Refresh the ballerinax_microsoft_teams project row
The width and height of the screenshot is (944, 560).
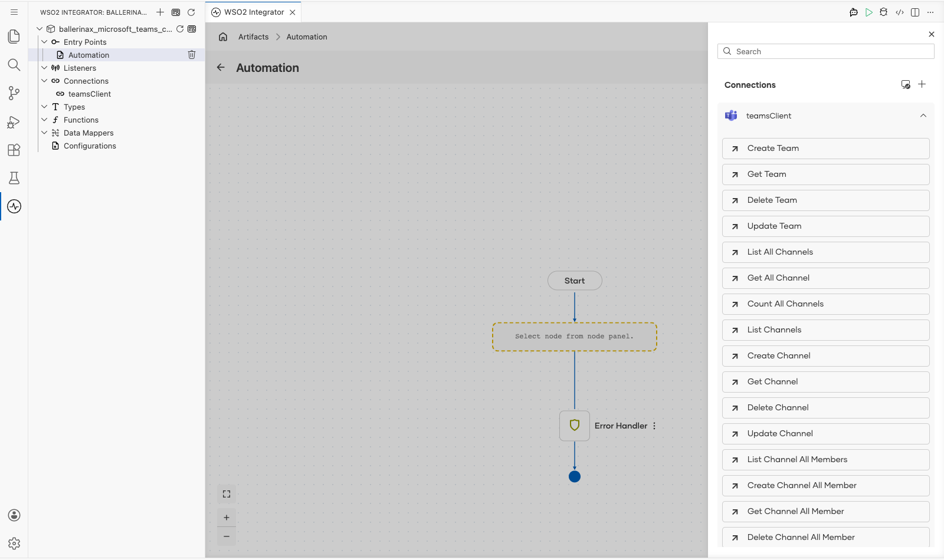pyautogui.click(x=180, y=29)
